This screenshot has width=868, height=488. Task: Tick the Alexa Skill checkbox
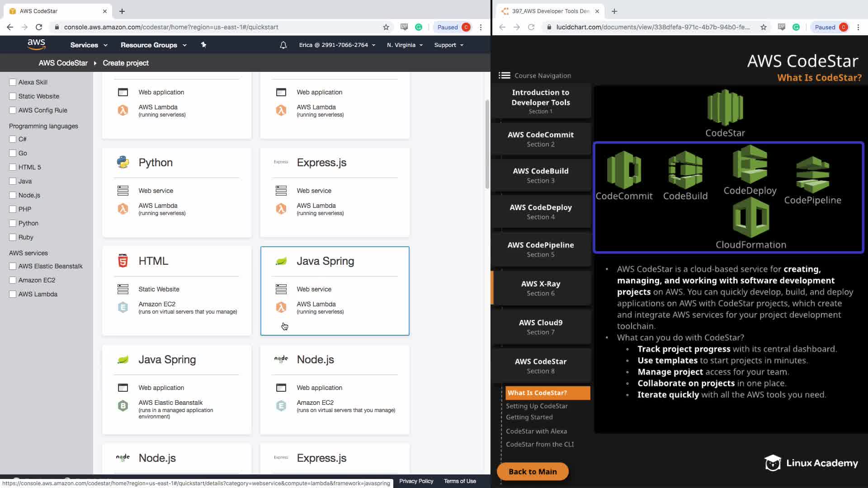click(x=13, y=82)
